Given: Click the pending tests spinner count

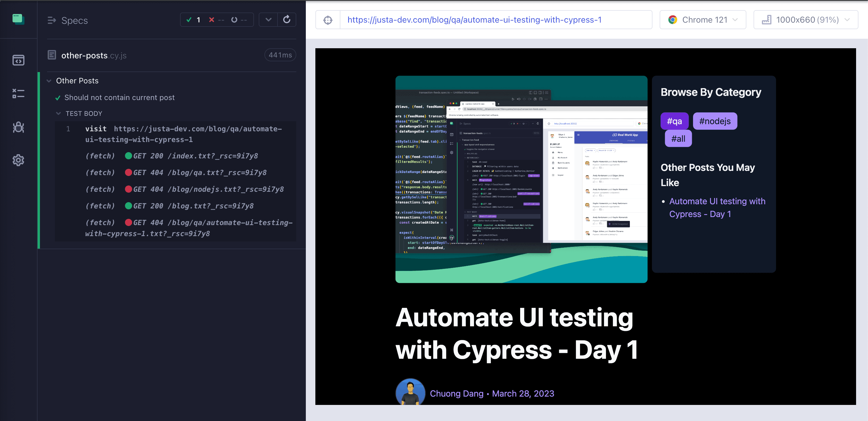Looking at the screenshot, I should pos(239,20).
